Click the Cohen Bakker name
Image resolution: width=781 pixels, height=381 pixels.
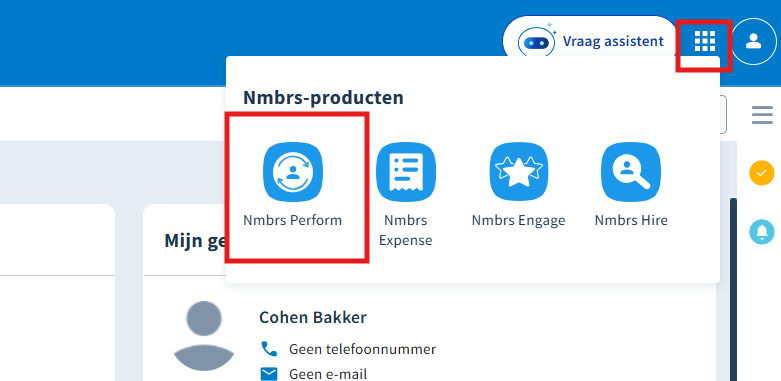(x=313, y=317)
